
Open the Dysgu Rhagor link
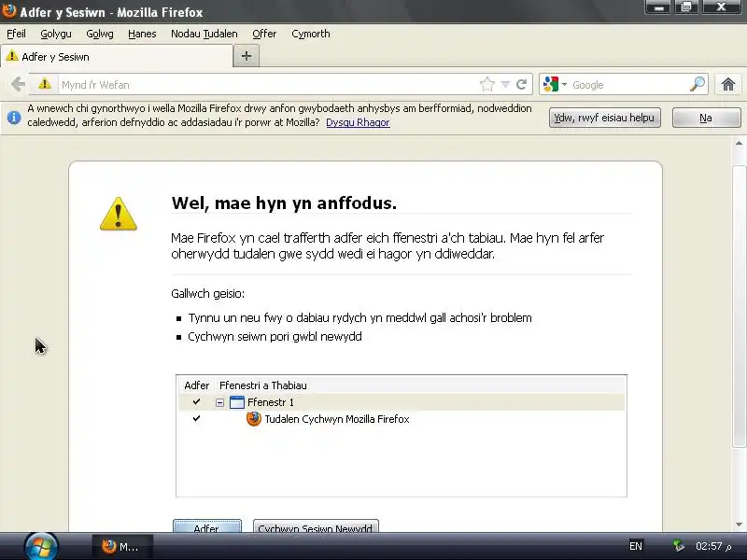pyautogui.click(x=358, y=122)
